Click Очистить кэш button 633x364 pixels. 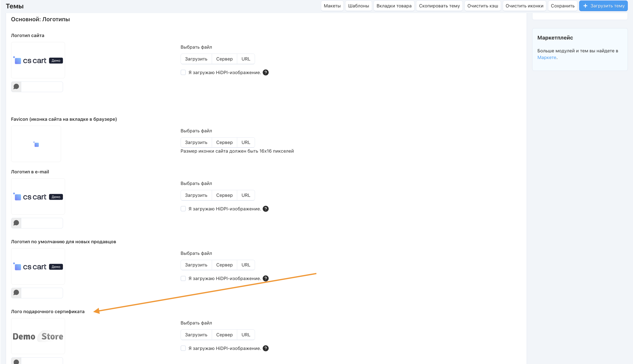coord(483,6)
